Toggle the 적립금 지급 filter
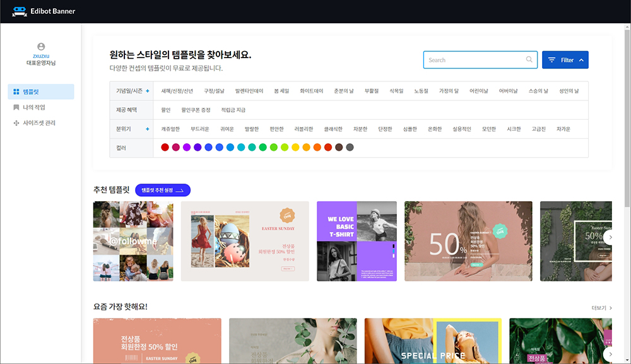This screenshot has height=364, width=631. coord(233,110)
